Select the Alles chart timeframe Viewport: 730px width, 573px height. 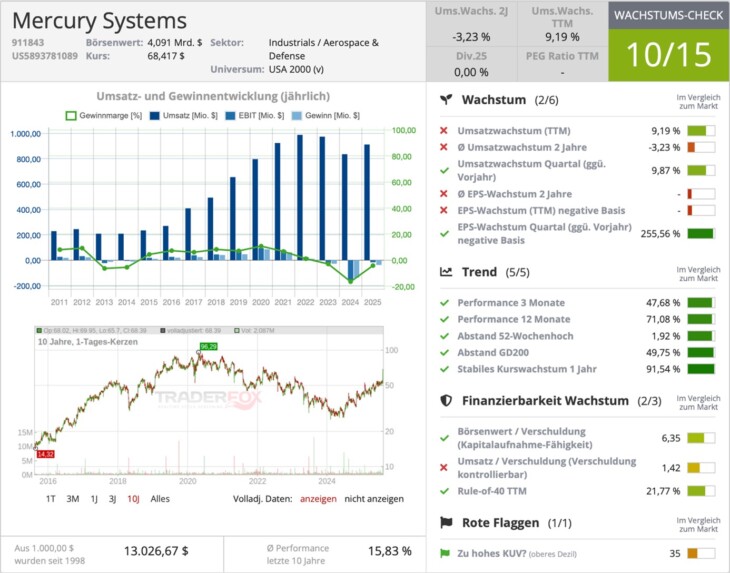(x=160, y=499)
